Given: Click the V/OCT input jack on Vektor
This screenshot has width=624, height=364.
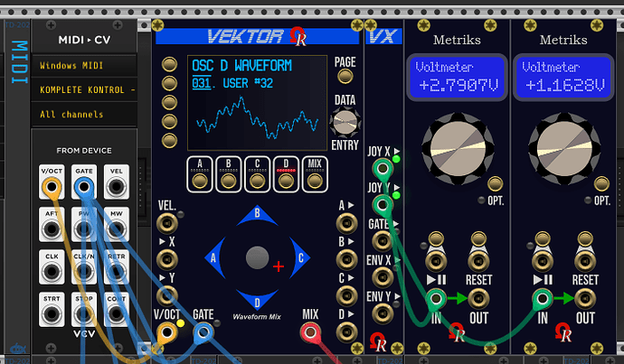Looking at the screenshot, I should click(167, 332).
